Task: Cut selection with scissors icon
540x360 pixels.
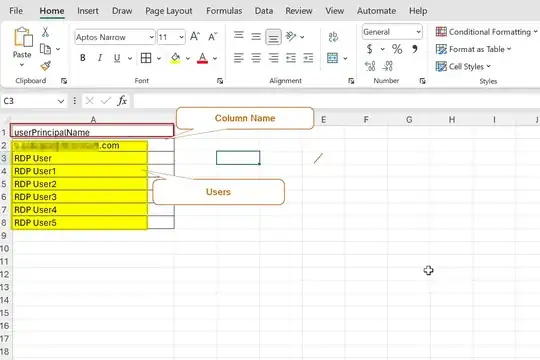Action: (45, 32)
